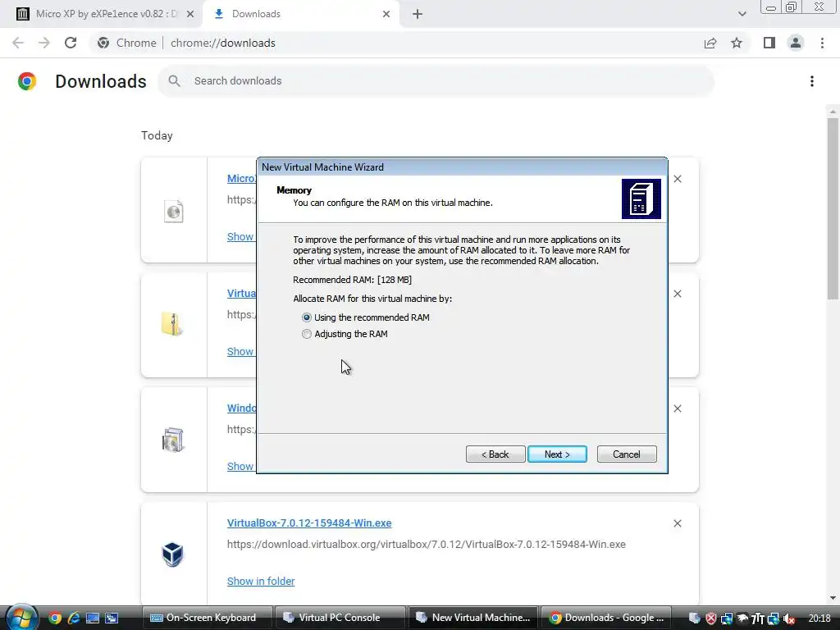The image size is (840, 630).
Task: Click the Next button in wizard
Action: click(x=557, y=454)
